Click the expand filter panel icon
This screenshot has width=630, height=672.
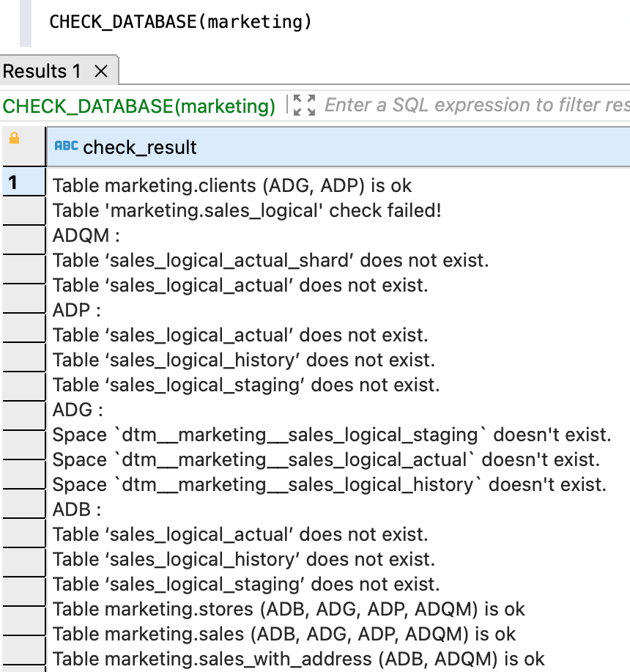pyautogui.click(x=303, y=106)
